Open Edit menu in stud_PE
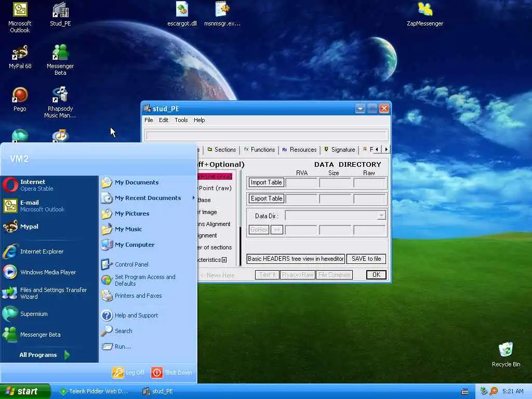Screen dimensions: 532x399 tap(164, 120)
